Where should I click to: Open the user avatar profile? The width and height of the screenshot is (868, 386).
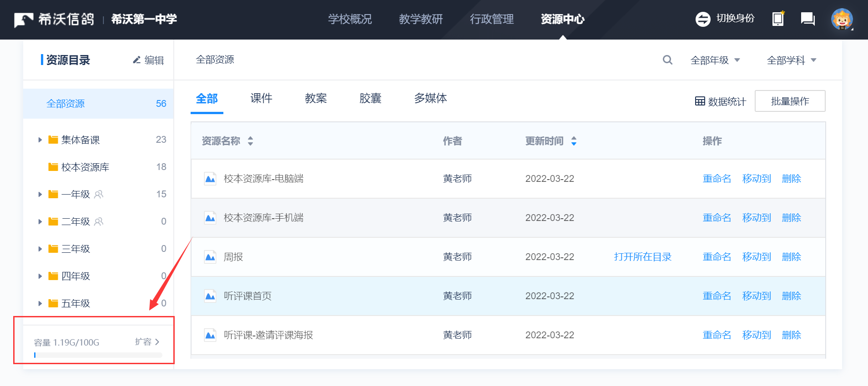click(x=842, y=20)
